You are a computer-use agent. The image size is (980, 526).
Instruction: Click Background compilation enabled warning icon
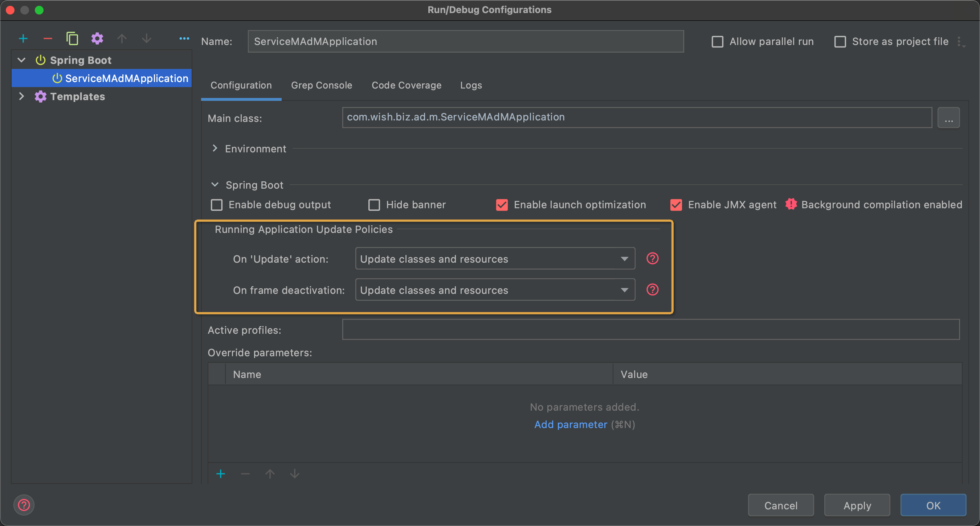click(791, 204)
